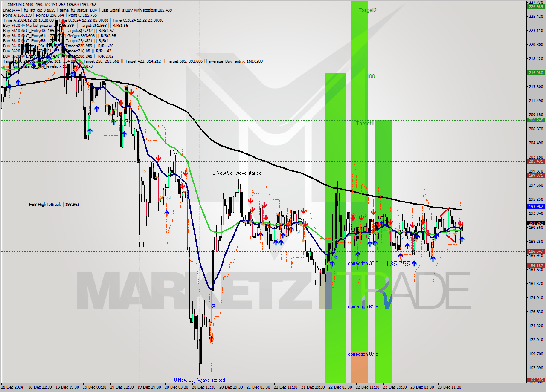Viewport: 546px width, 392px height.
Task: Click the 167.390 price axis value
Action: click(x=536, y=368)
